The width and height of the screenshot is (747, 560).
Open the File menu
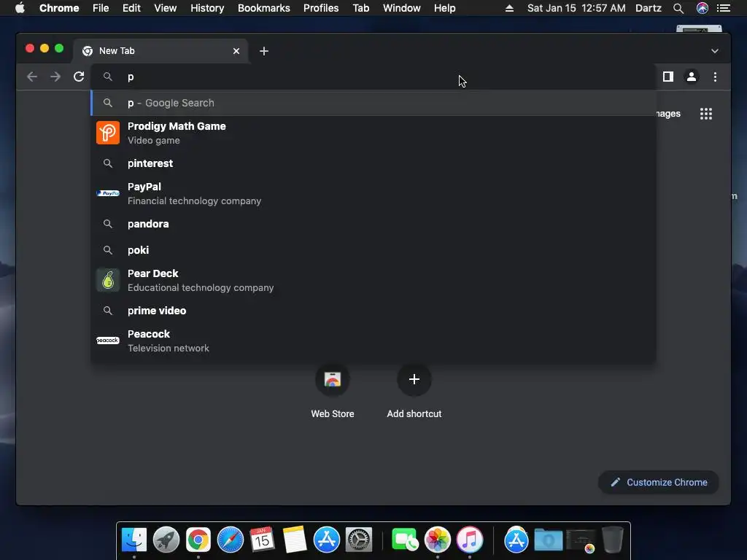(101, 8)
